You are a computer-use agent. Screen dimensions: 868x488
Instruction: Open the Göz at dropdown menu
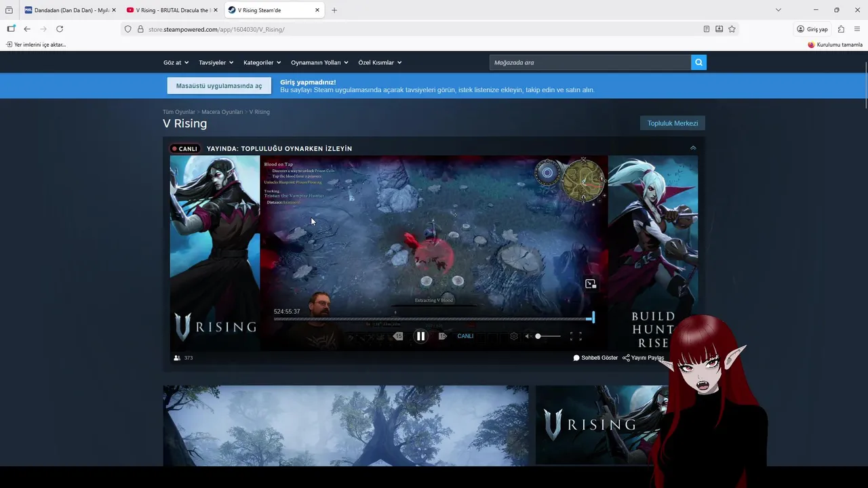(175, 62)
